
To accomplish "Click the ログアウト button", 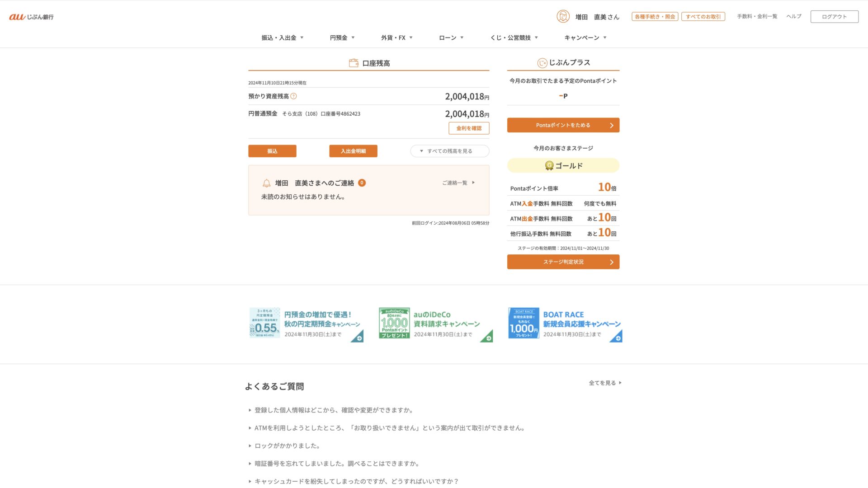I will 834,17.
